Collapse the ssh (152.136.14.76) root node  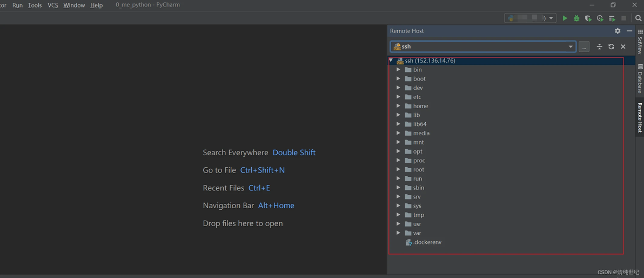point(391,61)
